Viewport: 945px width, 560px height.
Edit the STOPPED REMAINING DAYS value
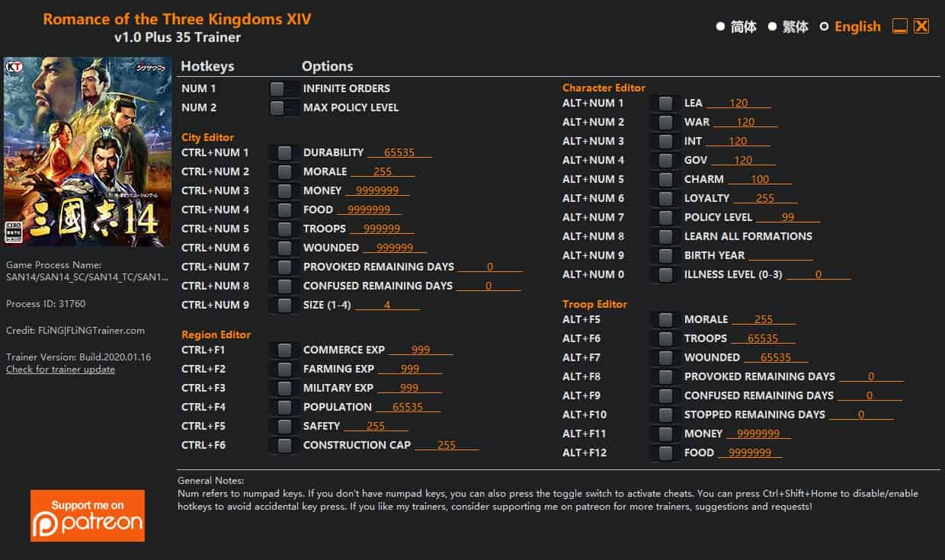coord(861,414)
